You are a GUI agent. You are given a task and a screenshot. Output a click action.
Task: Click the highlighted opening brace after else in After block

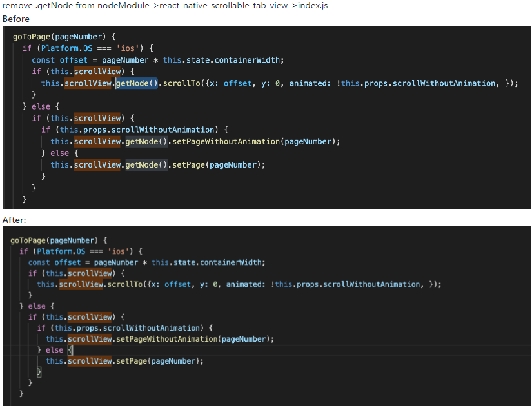point(70,349)
